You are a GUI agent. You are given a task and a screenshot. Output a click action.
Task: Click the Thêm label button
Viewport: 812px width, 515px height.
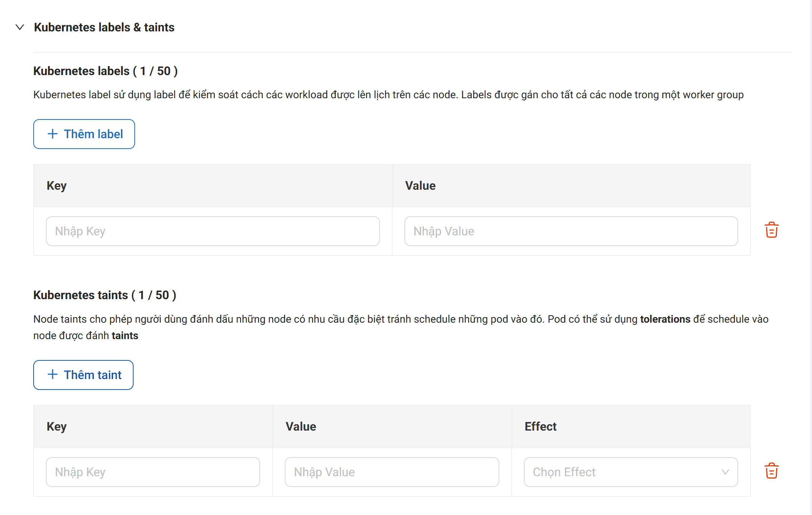click(x=84, y=134)
